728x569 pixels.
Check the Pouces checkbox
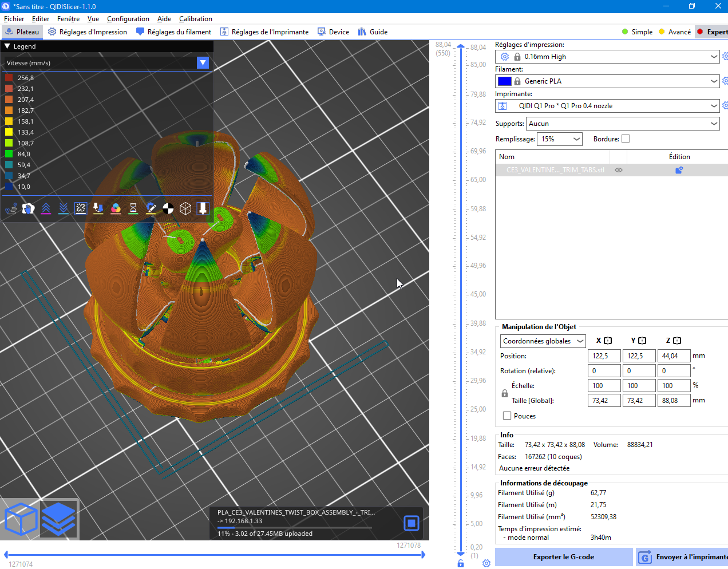(507, 416)
